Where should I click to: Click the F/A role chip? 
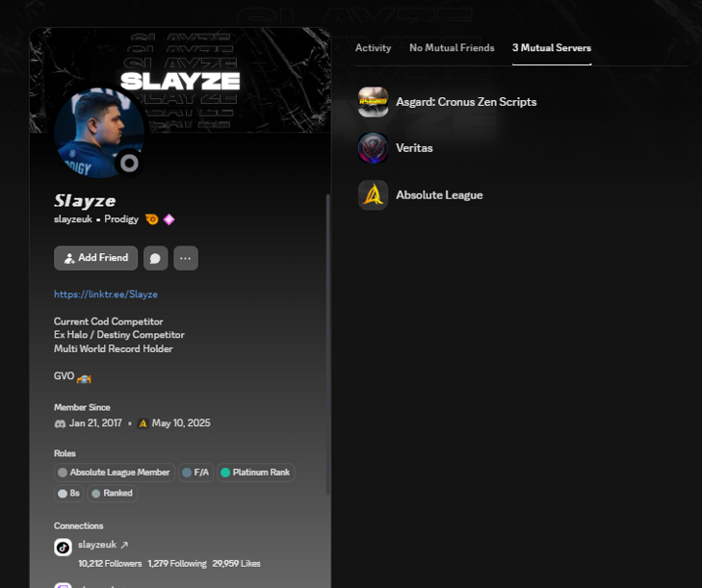[196, 473]
